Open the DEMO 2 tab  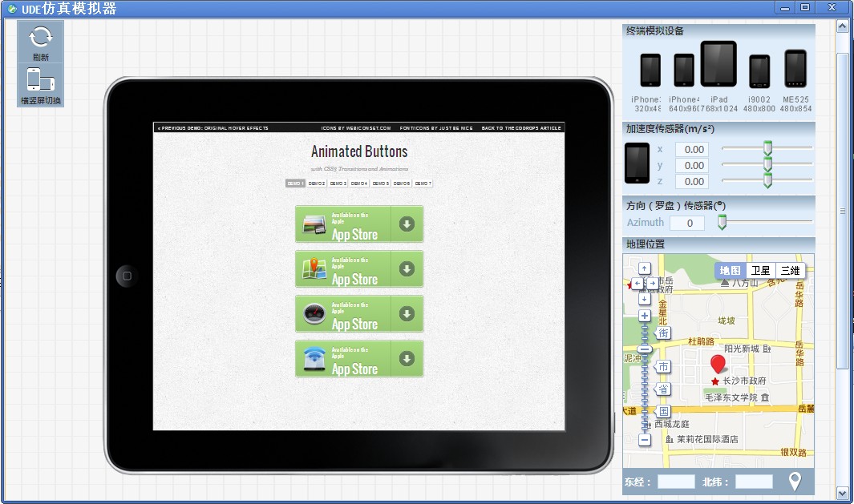point(317,183)
